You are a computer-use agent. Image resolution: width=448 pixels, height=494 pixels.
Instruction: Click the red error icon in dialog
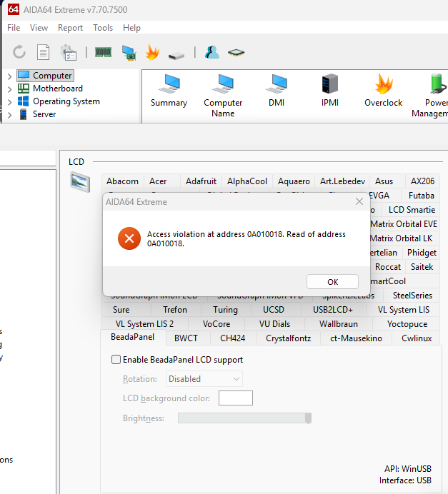[x=129, y=238]
